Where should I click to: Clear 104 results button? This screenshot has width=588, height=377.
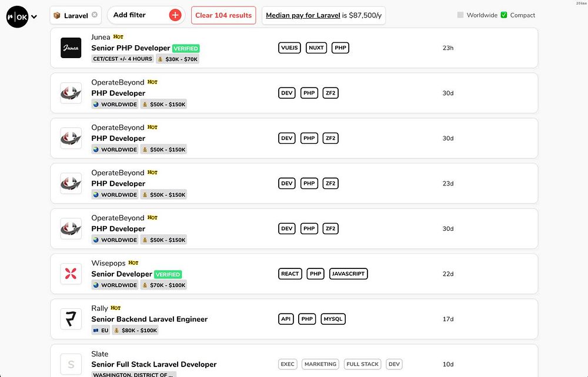click(223, 15)
